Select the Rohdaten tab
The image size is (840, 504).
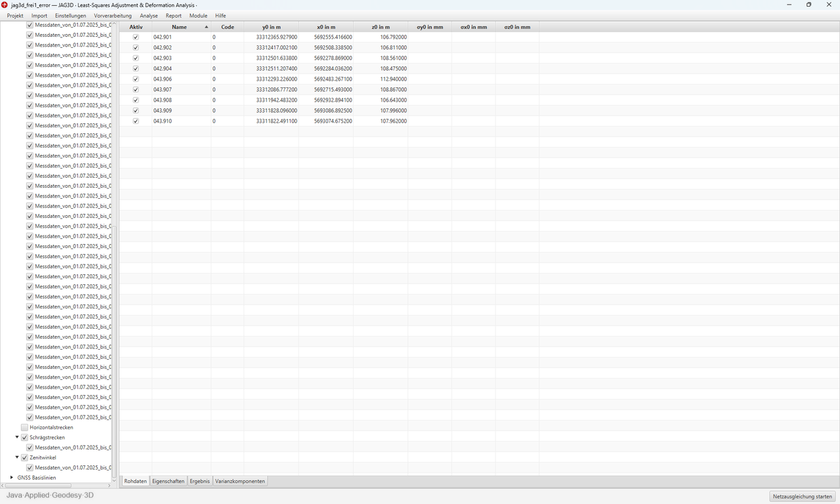pyautogui.click(x=135, y=481)
